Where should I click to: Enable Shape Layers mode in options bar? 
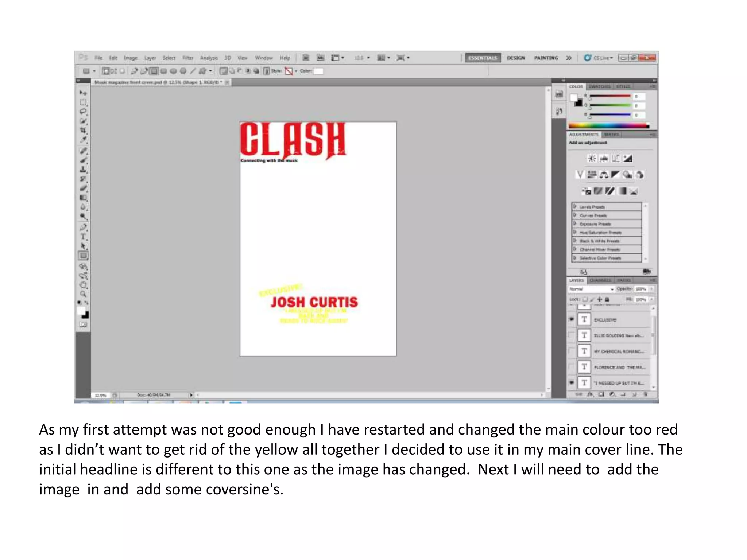point(105,71)
